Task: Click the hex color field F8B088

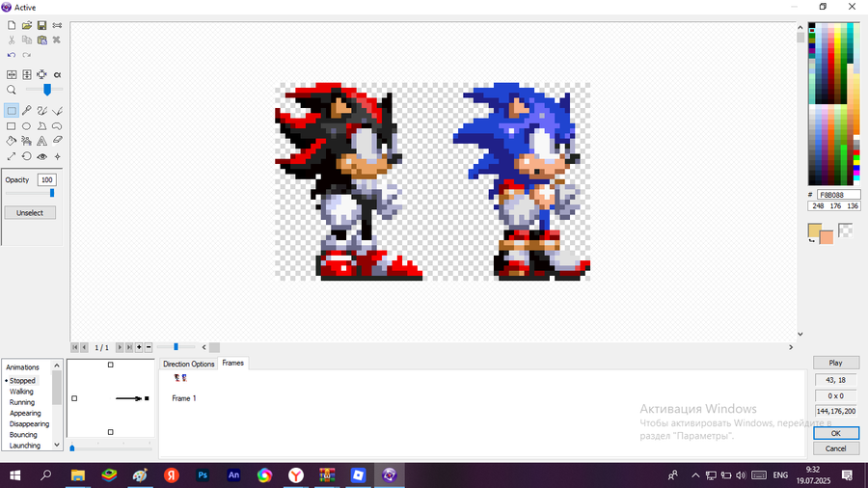Action: [838, 195]
